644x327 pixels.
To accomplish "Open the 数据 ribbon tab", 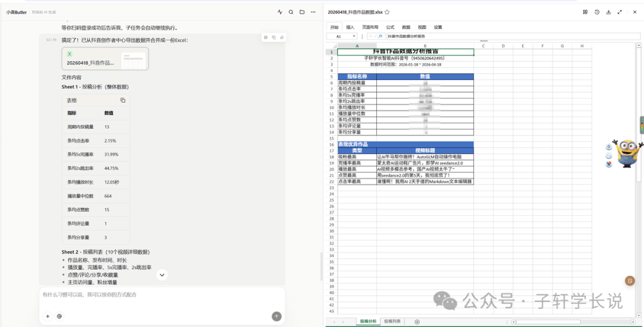I will (x=406, y=27).
